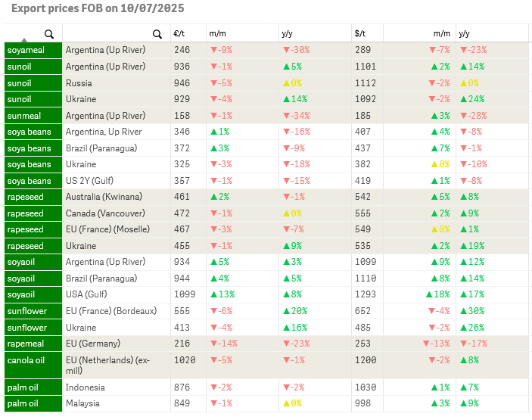Click EU (France) (Bordeaux) sunflower origin
532x420 pixels.
(111, 311)
